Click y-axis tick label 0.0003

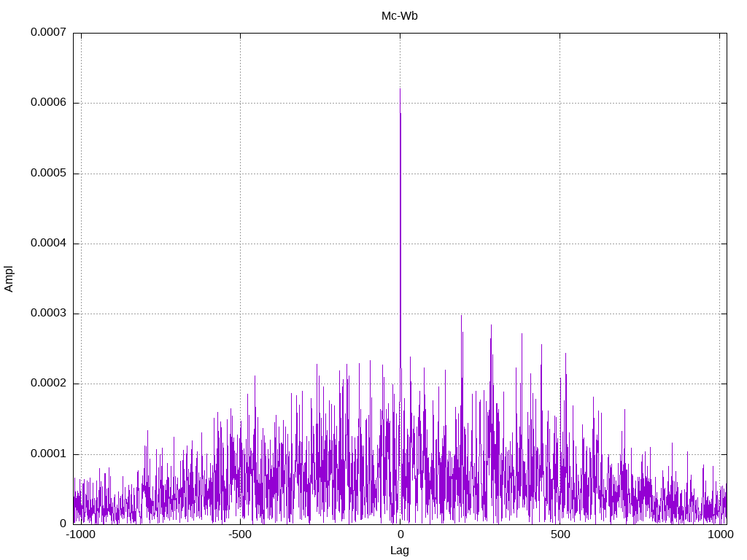[48, 314]
